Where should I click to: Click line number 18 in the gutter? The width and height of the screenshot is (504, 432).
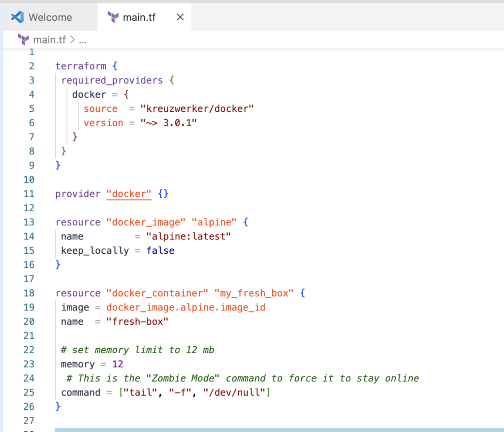29,293
